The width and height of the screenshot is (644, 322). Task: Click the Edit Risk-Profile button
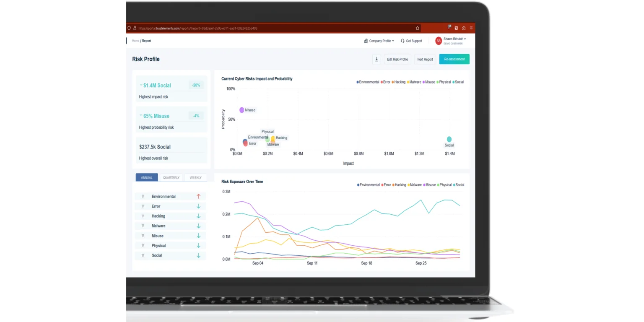pos(397,59)
